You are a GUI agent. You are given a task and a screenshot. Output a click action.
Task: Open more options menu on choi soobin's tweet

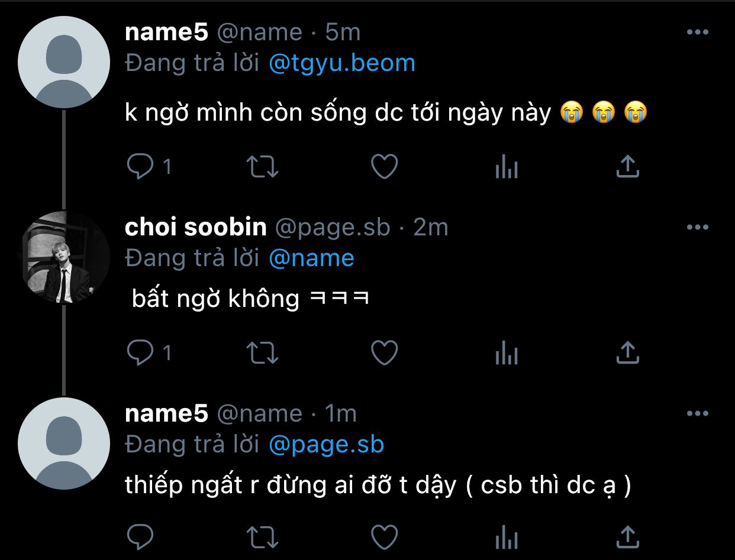coord(697,227)
